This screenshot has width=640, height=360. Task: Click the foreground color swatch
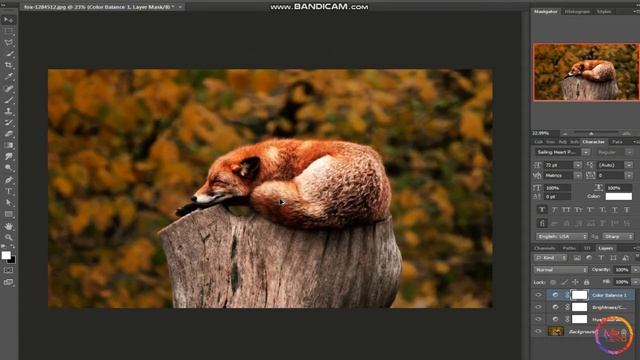6,255
